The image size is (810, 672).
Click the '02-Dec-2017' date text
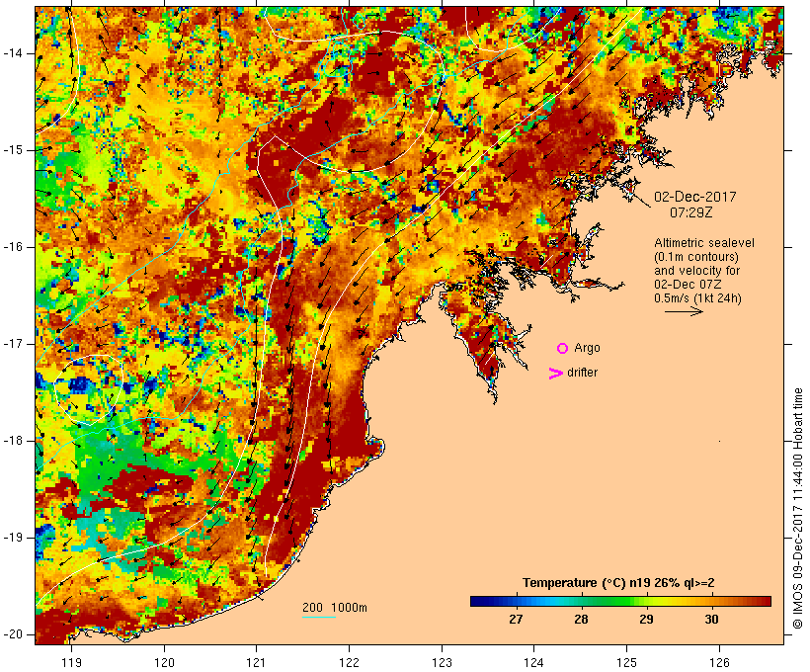[694, 197]
